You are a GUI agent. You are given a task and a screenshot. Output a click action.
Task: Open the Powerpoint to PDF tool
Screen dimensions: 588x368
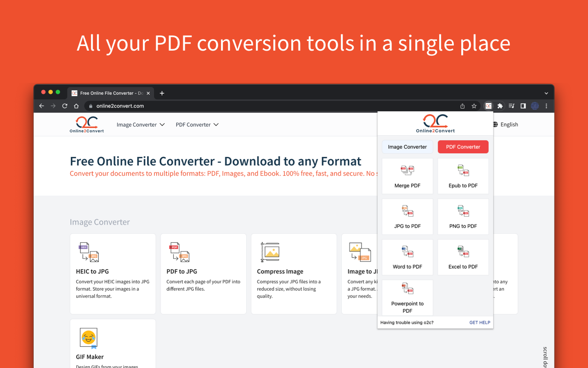tap(407, 298)
